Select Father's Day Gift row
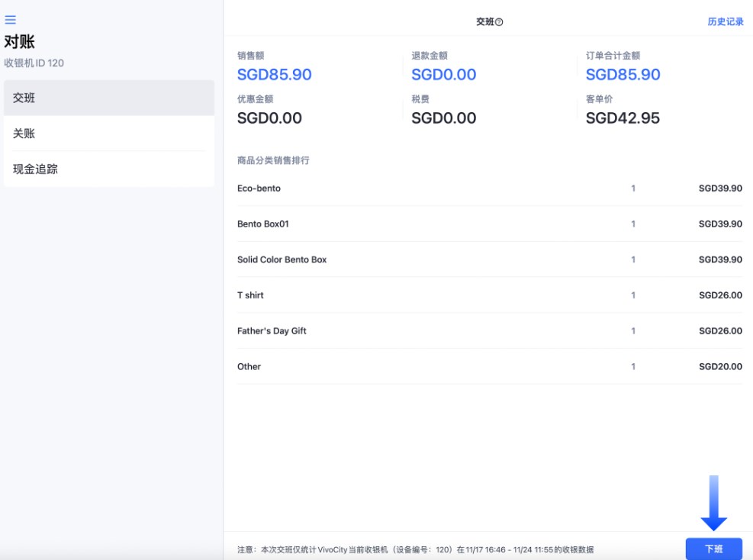Image resolution: width=753 pixels, height=560 pixels. pos(489,331)
